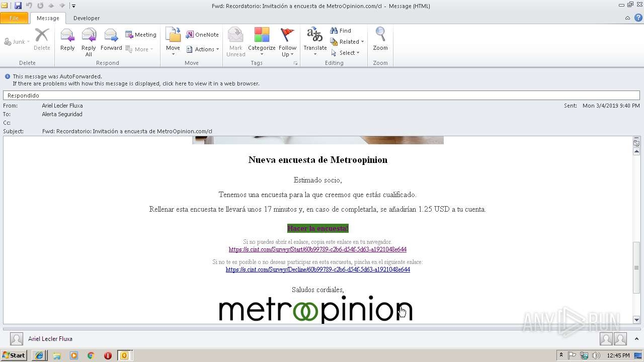
Task: Minimize the ribbon chevron
Action: coord(627,18)
